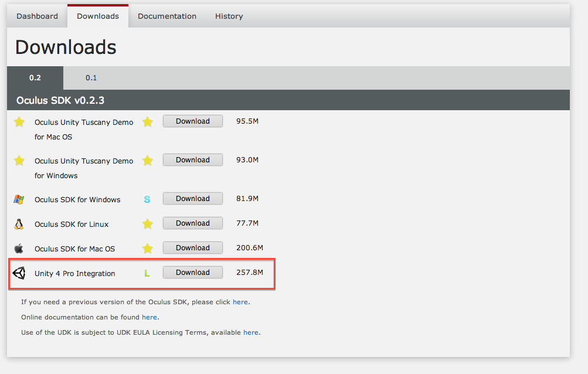Follow the 'here' link for previous SDK versions

[x=240, y=302]
